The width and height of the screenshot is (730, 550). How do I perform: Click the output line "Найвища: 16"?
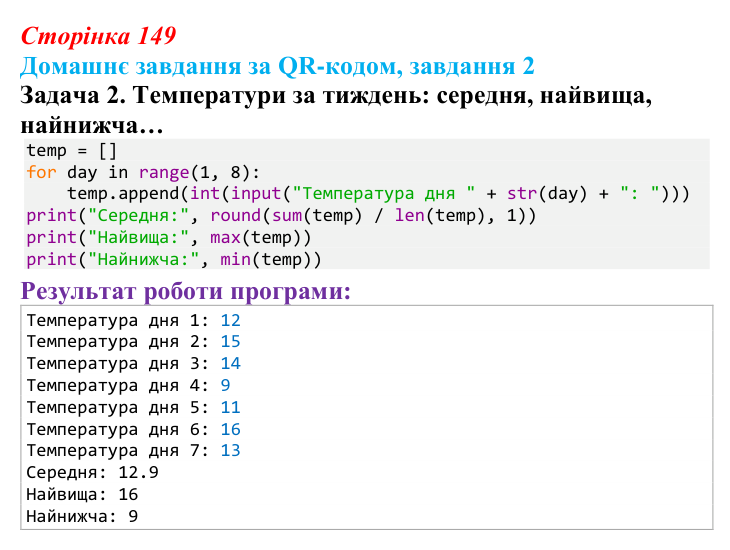pos(82,495)
